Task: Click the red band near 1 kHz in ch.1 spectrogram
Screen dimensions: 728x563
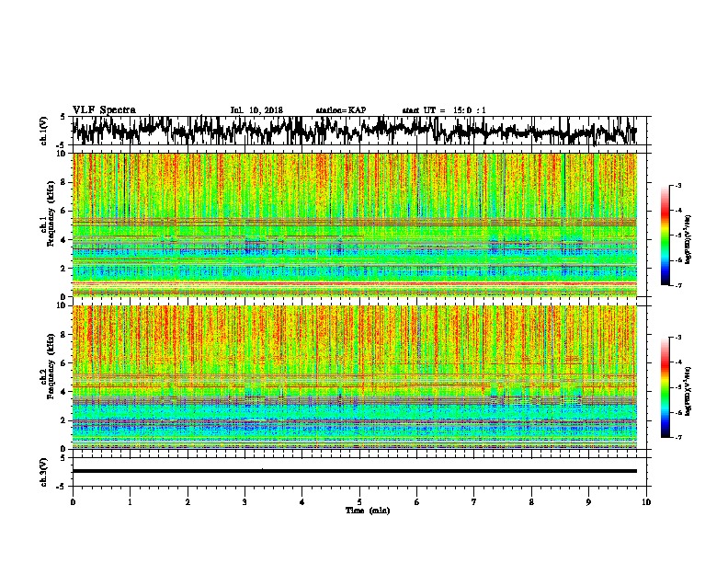Action: click(x=354, y=283)
